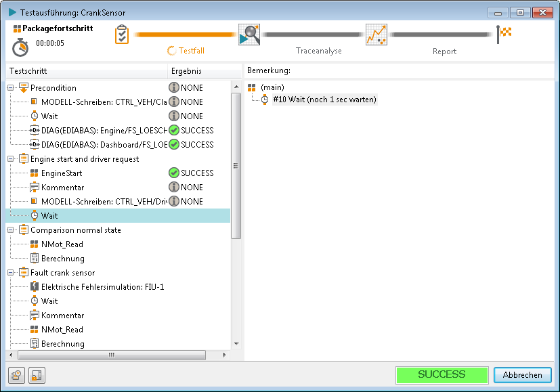Click the calculator icon beside the last Berechnung
The width and height of the screenshot is (560, 392).
click(x=35, y=343)
